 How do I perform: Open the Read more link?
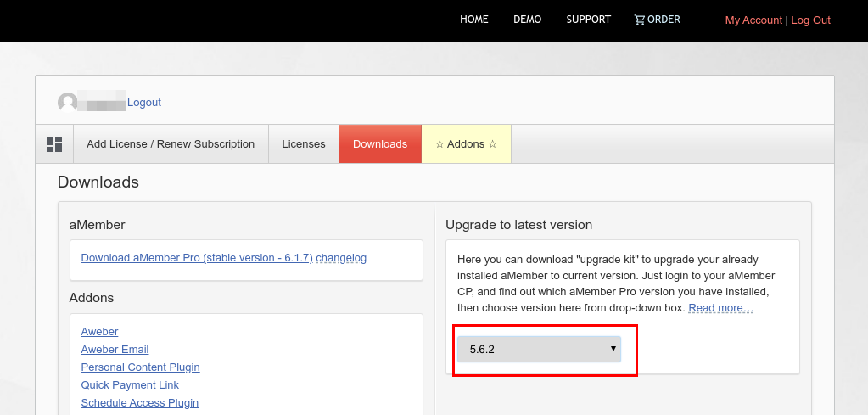tap(720, 308)
